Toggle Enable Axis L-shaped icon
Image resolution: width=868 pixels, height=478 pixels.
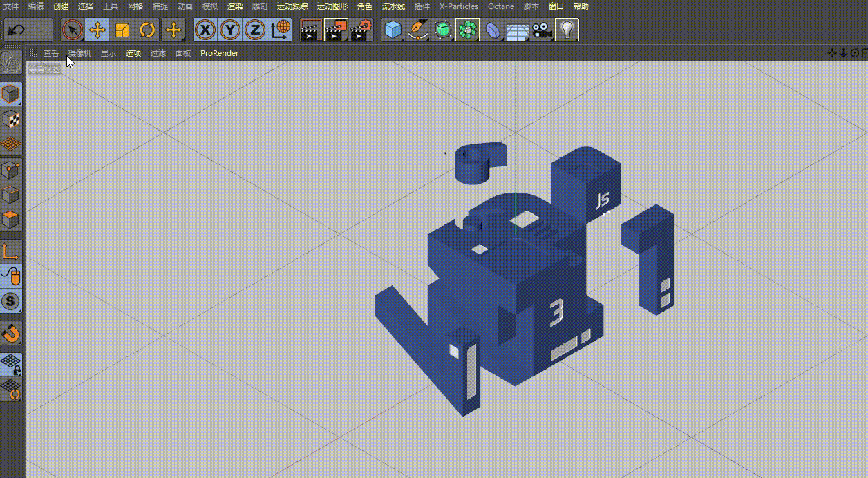11,251
